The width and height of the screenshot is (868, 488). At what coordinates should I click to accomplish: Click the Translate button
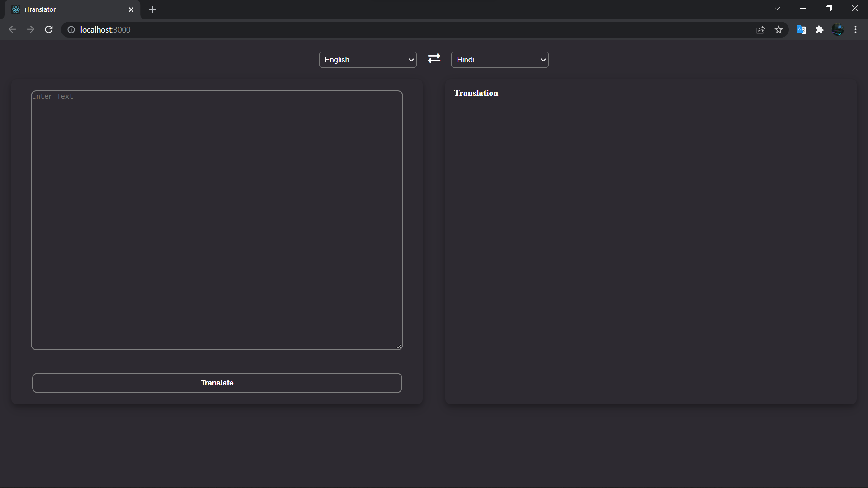(x=217, y=383)
